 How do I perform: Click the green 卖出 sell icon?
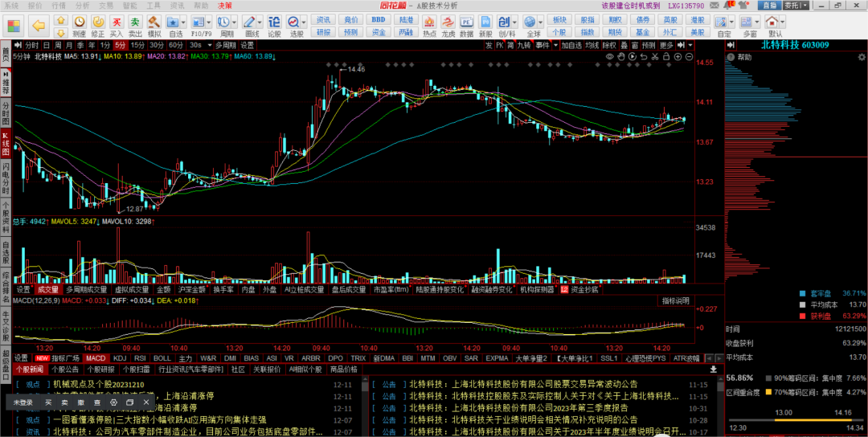click(x=135, y=22)
